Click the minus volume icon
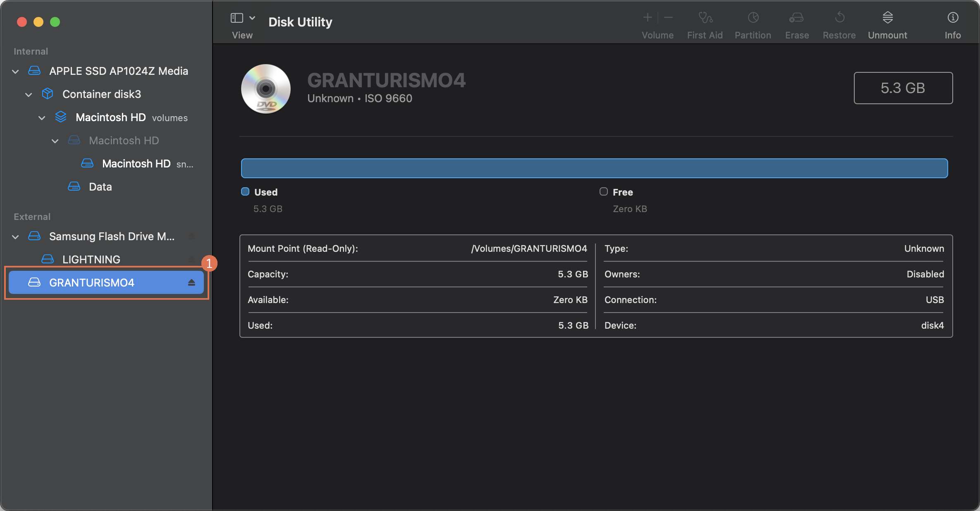The image size is (980, 511). pos(668,17)
